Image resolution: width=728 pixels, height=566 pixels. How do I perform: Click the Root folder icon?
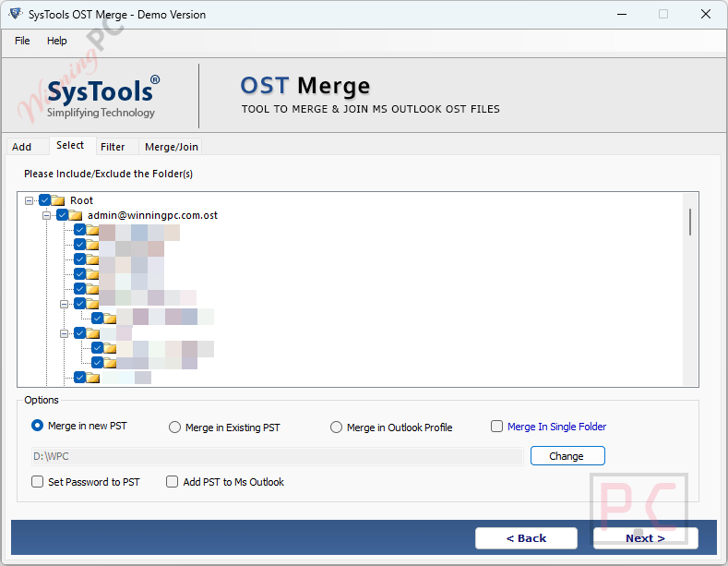(58, 200)
